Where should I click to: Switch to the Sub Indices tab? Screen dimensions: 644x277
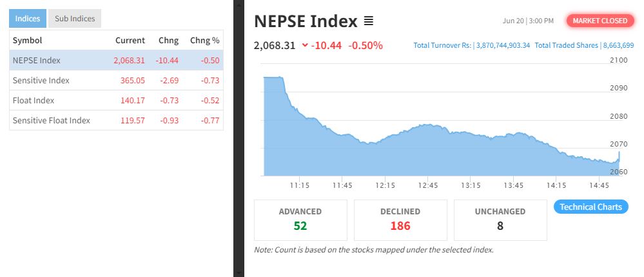tap(75, 19)
